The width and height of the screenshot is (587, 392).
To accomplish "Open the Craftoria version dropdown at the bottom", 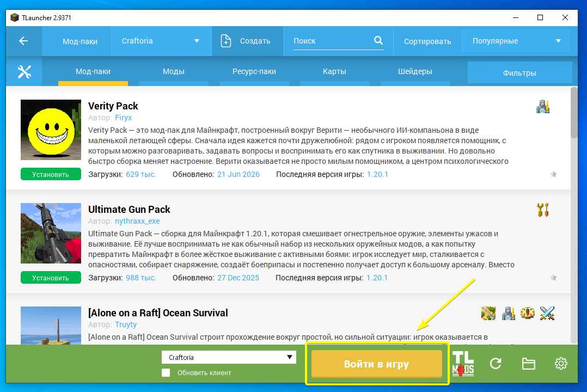I will [229, 357].
